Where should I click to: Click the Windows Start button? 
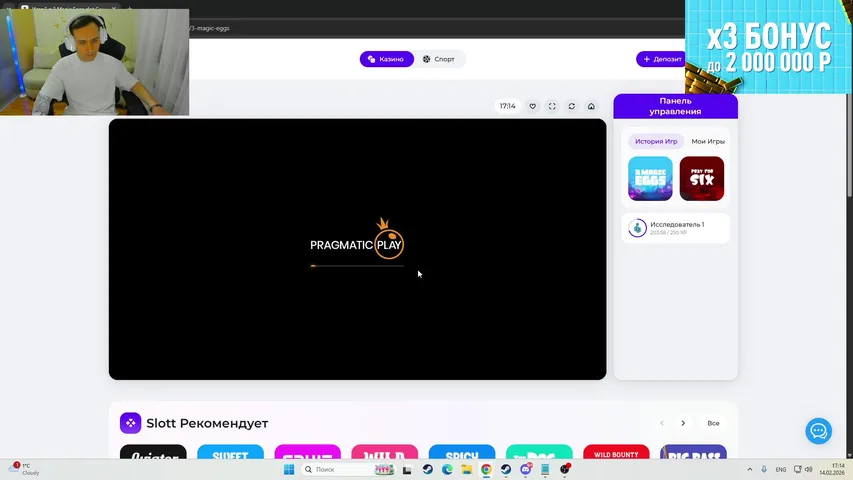(x=289, y=469)
